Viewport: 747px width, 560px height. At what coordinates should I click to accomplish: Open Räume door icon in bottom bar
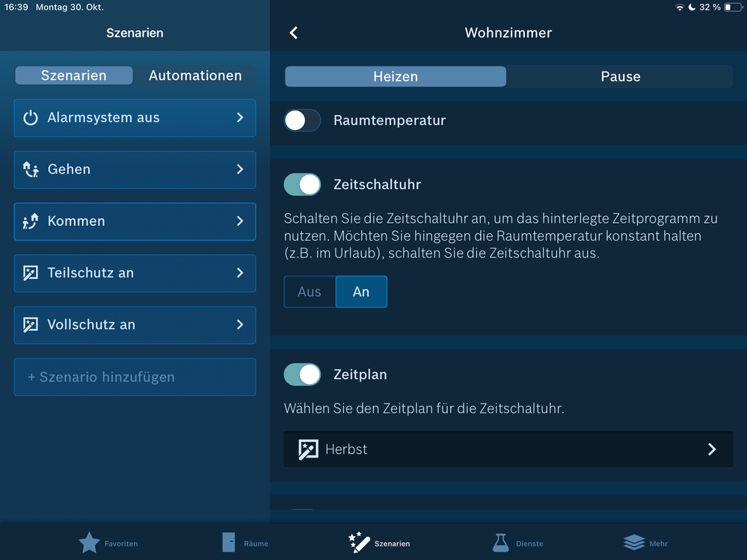click(x=229, y=543)
